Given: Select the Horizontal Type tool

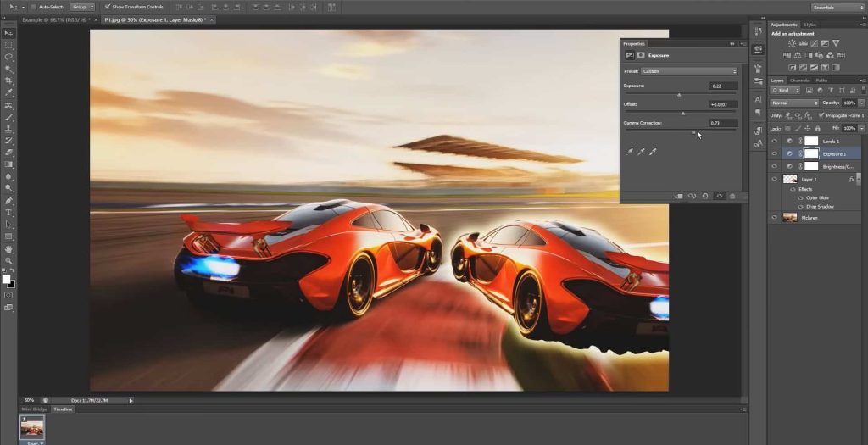Looking at the screenshot, I should click(x=8, y=213).
